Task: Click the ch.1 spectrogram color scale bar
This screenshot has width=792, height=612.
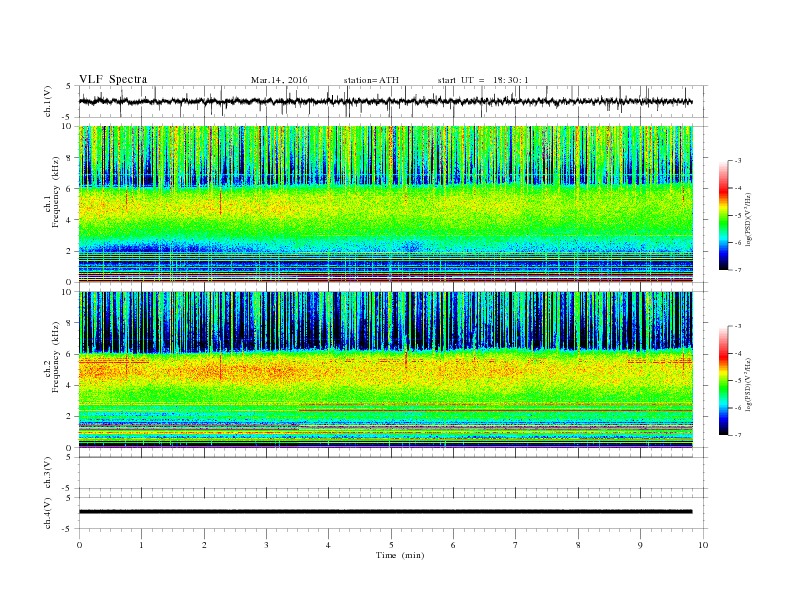Action: (x=724, y=215)
